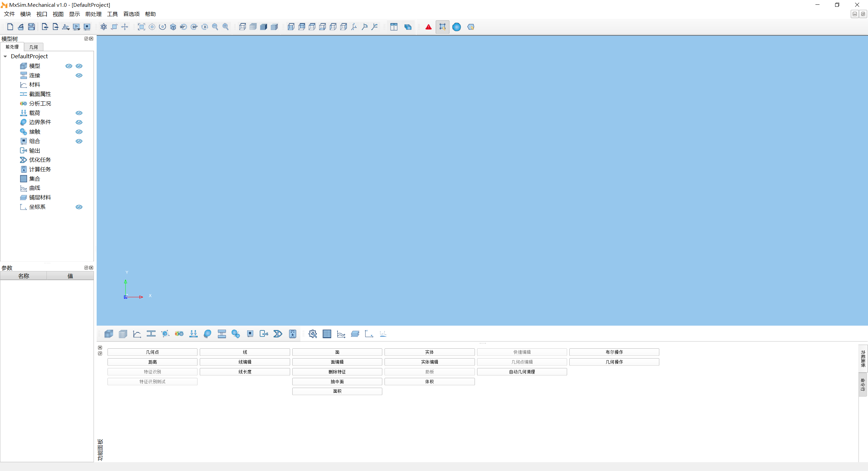Float the 模型树 panel
Screen dimensions: 868x471
click(x=86, y=39)
